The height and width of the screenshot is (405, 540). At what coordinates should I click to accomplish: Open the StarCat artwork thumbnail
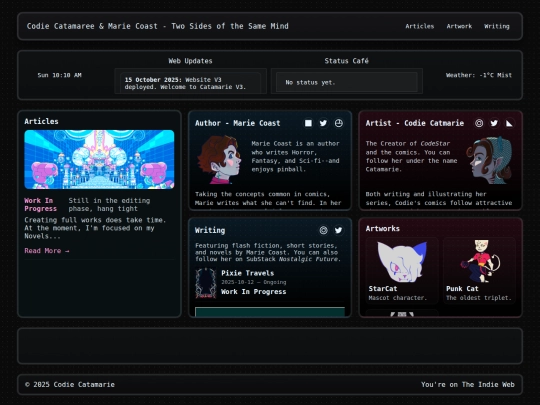click(x=402, y=261)
